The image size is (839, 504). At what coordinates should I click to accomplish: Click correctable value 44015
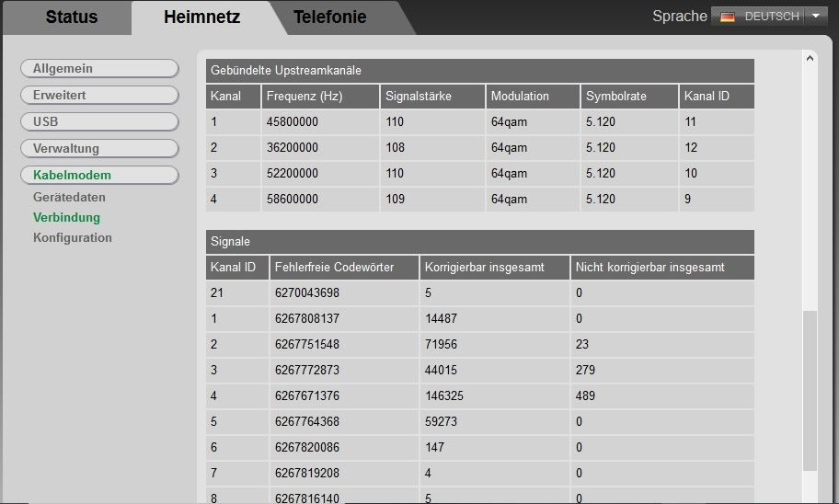441,371
